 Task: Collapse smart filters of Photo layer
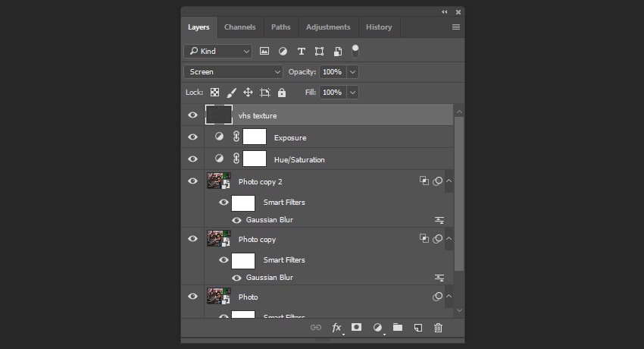coord(449,297)
